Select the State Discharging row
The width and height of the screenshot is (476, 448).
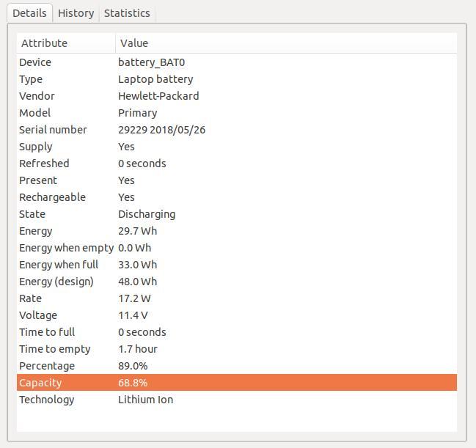237,214
